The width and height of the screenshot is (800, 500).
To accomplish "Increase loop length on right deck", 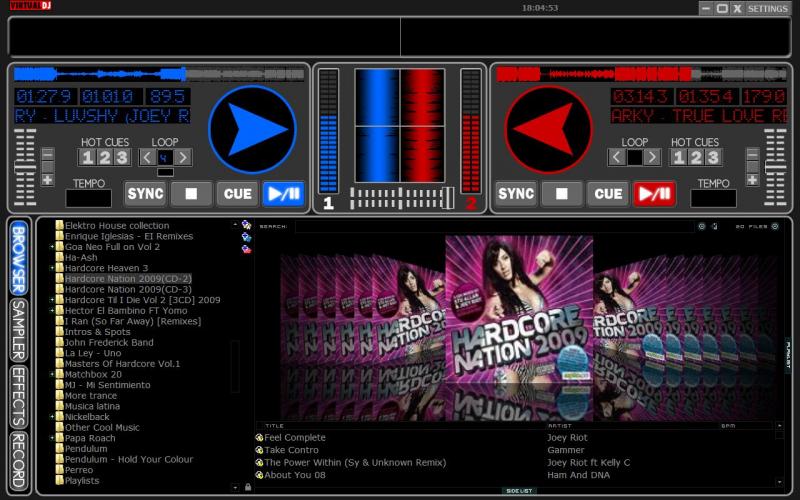I will point(653,157).
